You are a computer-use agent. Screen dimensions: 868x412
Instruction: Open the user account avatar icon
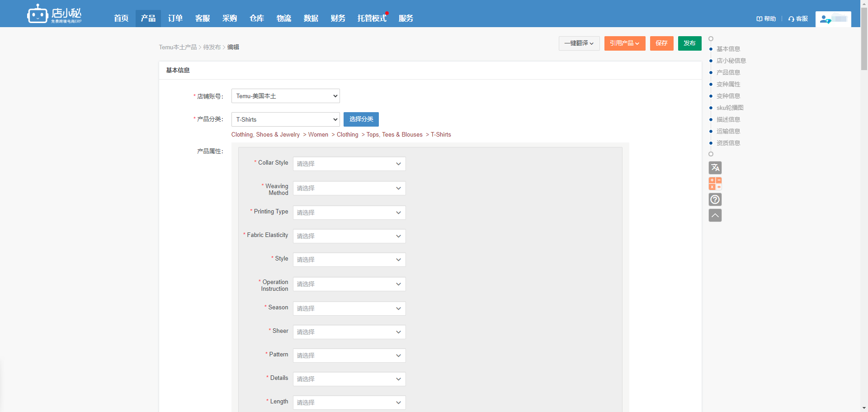(x=825, y=19)
